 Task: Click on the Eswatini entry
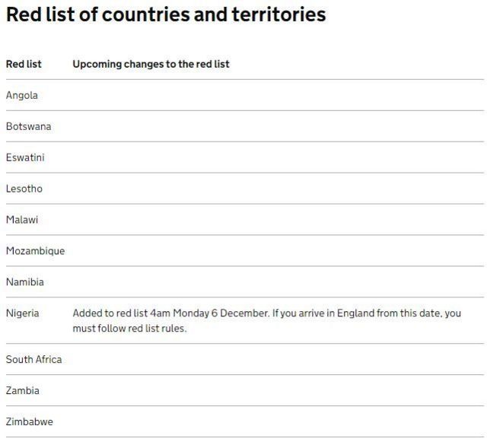[25, 157]
